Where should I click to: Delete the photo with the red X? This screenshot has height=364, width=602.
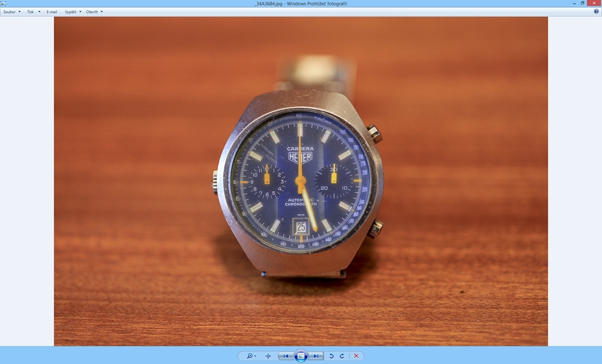pyautogui.click(x=356, y=356)
